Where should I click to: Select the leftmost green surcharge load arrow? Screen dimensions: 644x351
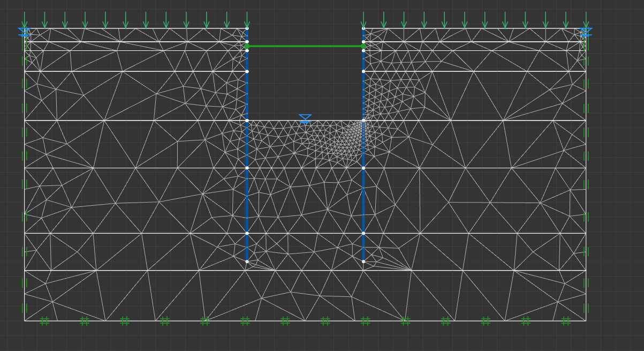point(25,20)
